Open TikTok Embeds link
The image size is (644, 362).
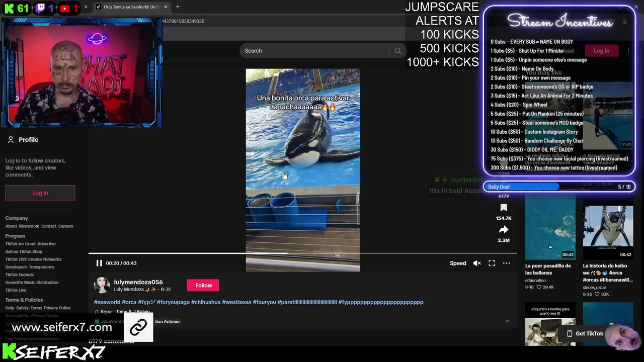coord(20,275)
